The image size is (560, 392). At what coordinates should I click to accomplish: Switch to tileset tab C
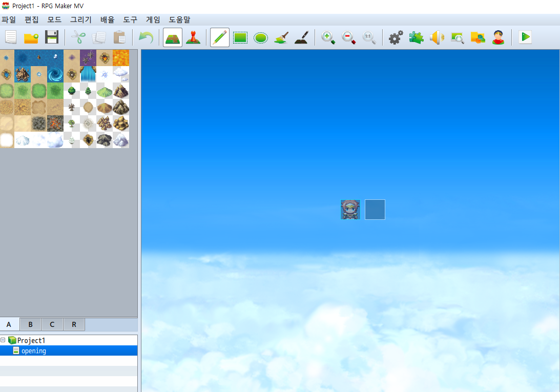pyautogui.click(x=52, y=324)
